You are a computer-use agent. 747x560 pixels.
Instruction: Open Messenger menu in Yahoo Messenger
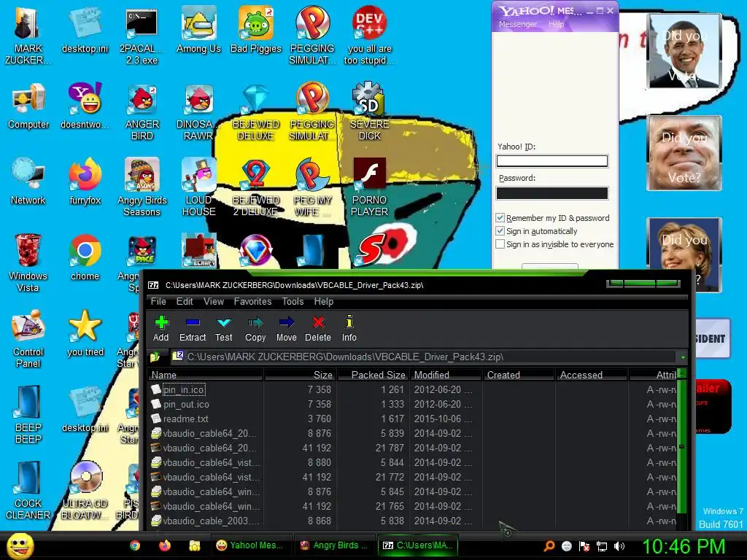pyautogui.click(x=518, y=24)
